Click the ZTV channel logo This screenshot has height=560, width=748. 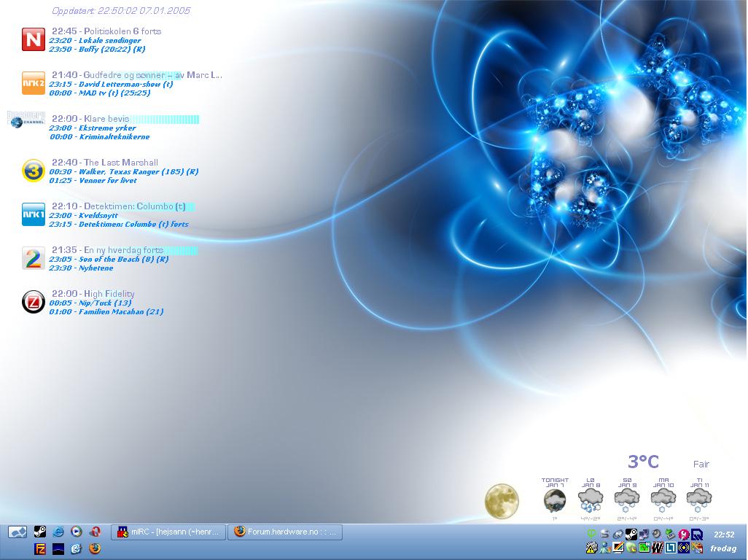tap(34, 302)
